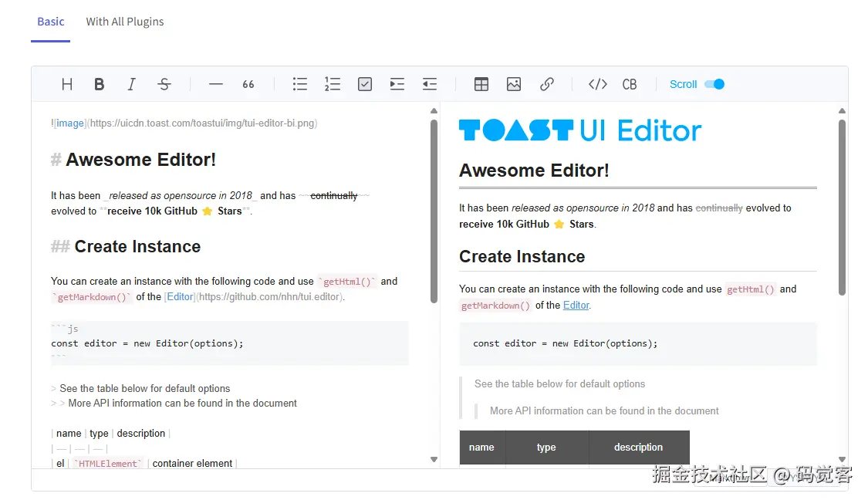Create an ordered numbered list

pos(332,84)
